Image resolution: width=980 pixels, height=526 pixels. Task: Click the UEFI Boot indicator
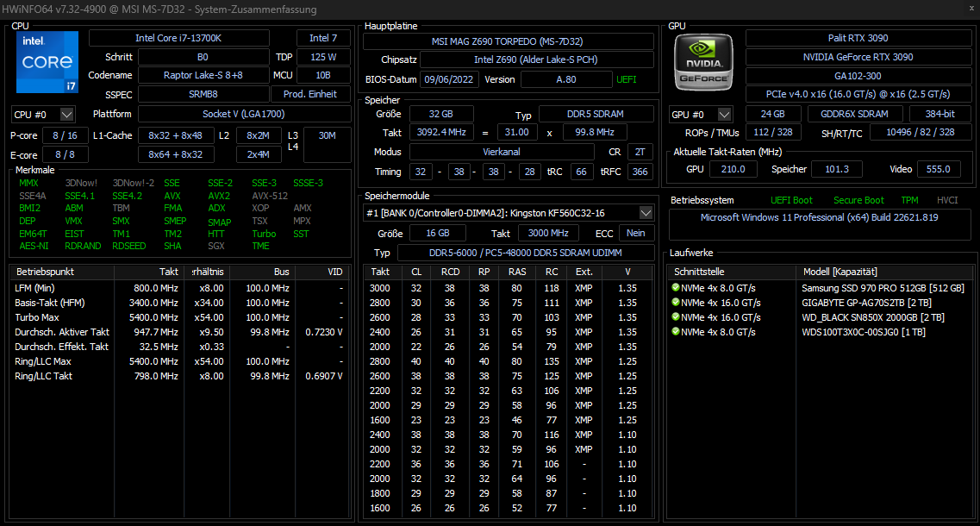[791, 200]
